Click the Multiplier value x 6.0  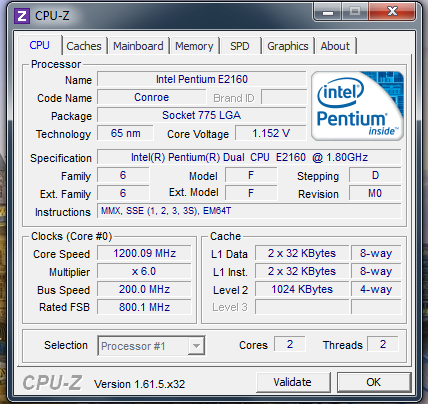(144, 271)
